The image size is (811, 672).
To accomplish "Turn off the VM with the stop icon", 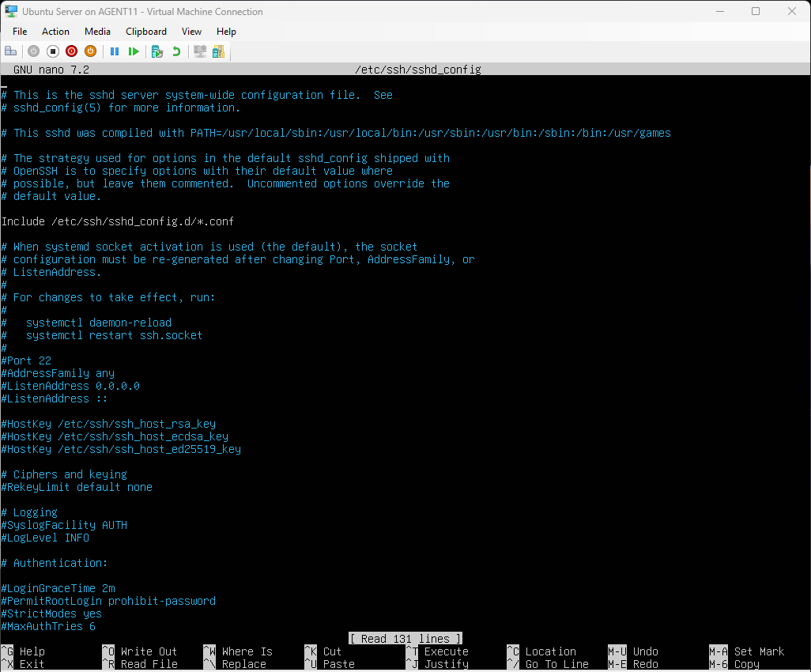I will (x=53, y=51).
